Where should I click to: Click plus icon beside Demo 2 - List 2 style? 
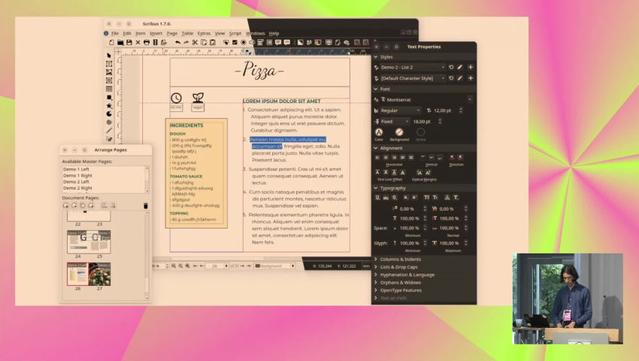[470, 67]
